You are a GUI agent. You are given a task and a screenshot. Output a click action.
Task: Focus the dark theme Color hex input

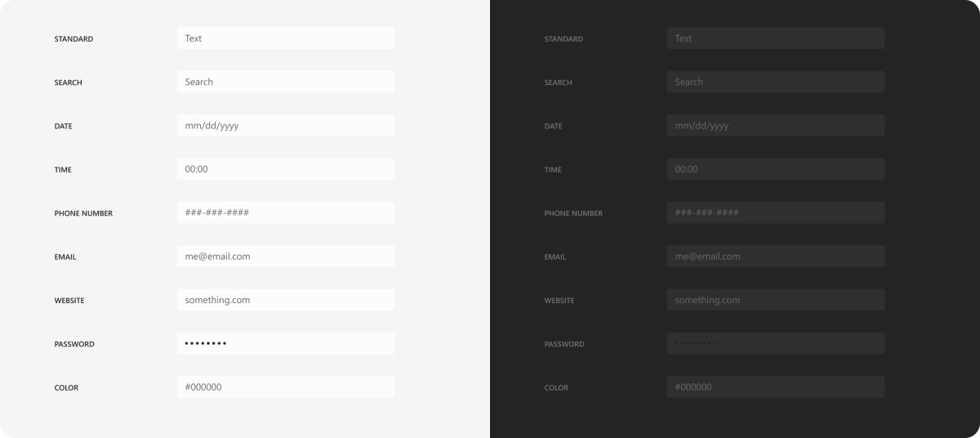pyautogui.click(x=776, y=387)
